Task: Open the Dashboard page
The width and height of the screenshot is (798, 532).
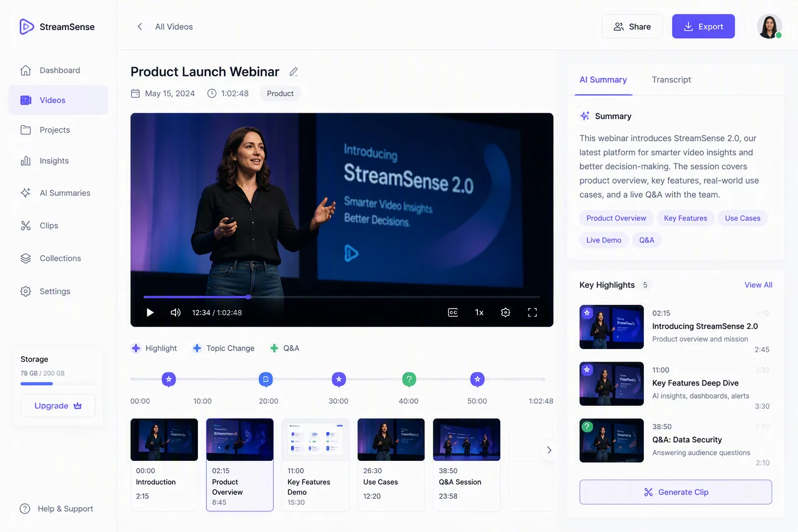Action: pyautogui.click(x=58, y=70)
